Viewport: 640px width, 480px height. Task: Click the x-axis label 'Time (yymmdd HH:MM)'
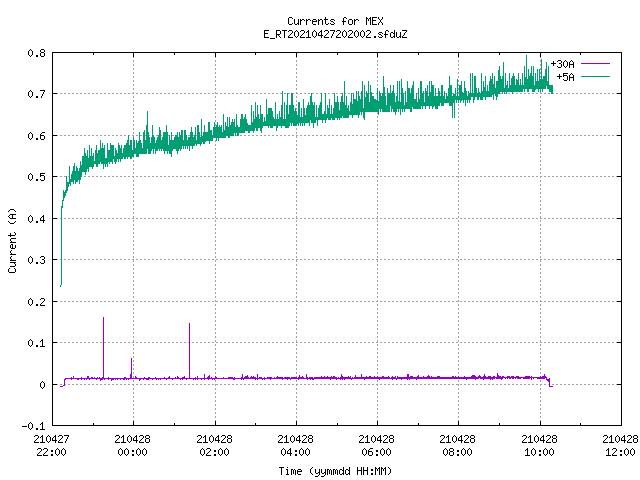point(335,471)
